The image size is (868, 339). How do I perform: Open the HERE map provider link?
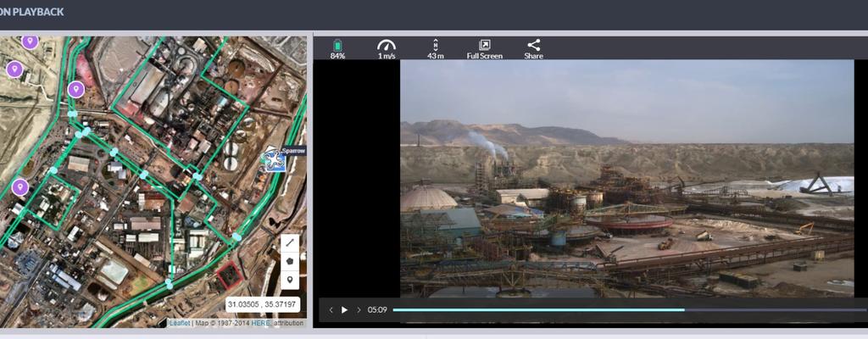pos(259,323)
